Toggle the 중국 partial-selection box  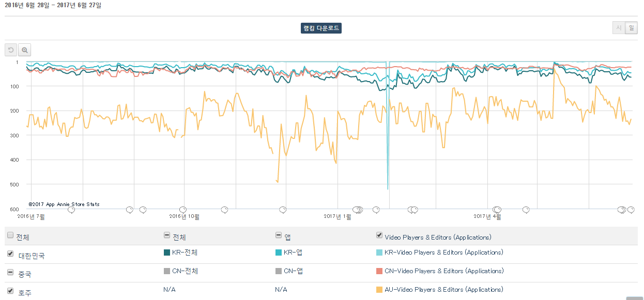(10, 273)
